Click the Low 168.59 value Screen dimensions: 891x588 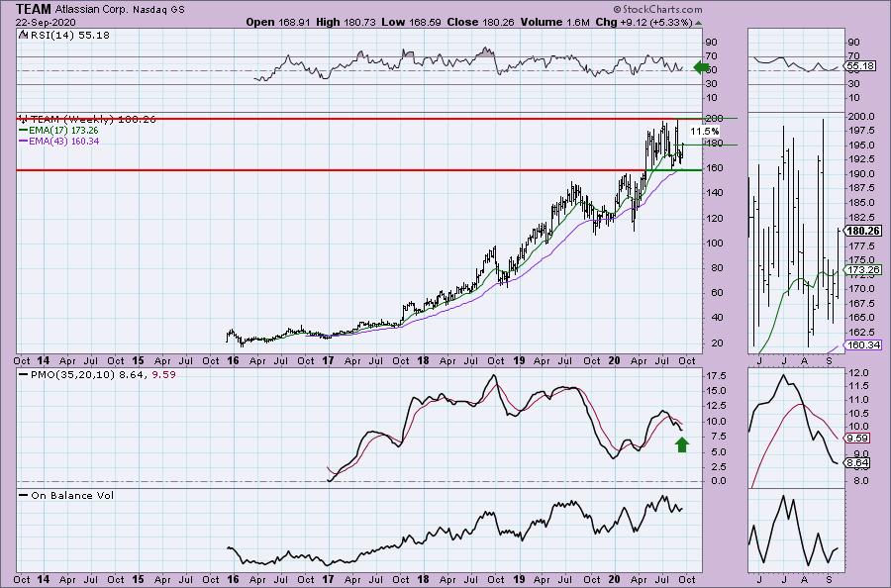(412, 22)
